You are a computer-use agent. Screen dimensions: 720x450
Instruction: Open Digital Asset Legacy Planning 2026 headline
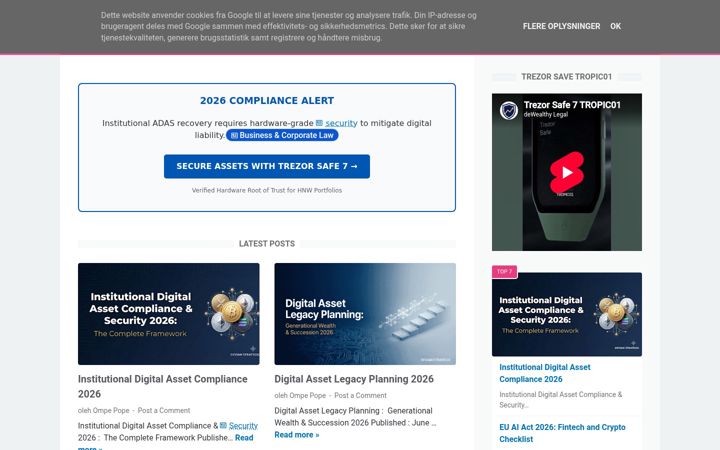354,379
